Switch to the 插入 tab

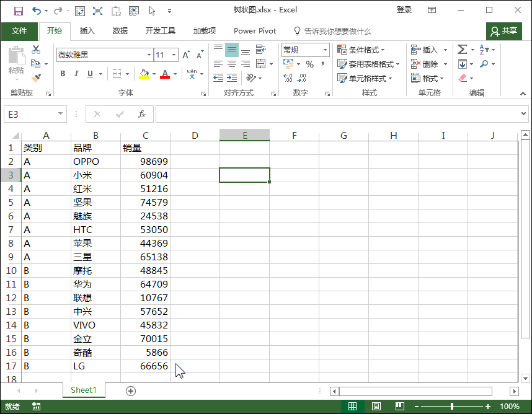point(87,31)
